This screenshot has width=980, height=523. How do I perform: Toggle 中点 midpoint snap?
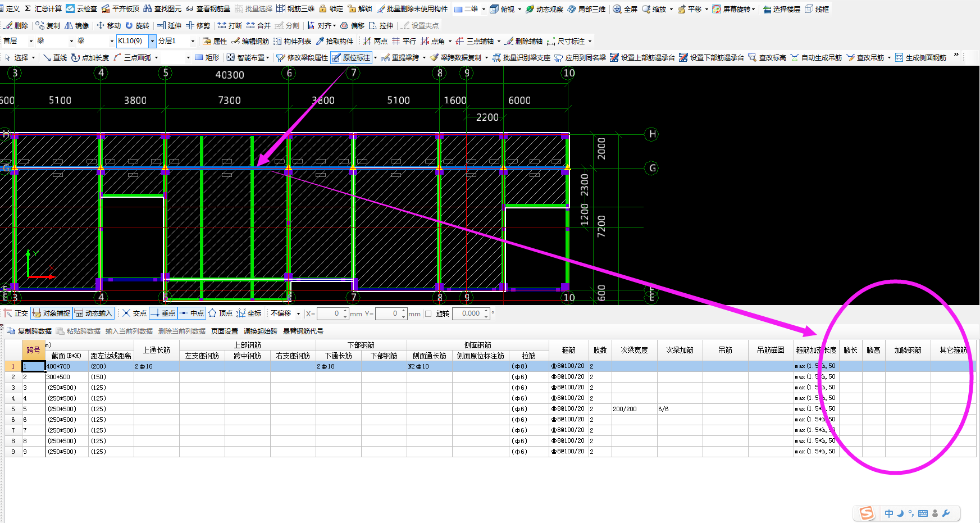click(192, 313)
